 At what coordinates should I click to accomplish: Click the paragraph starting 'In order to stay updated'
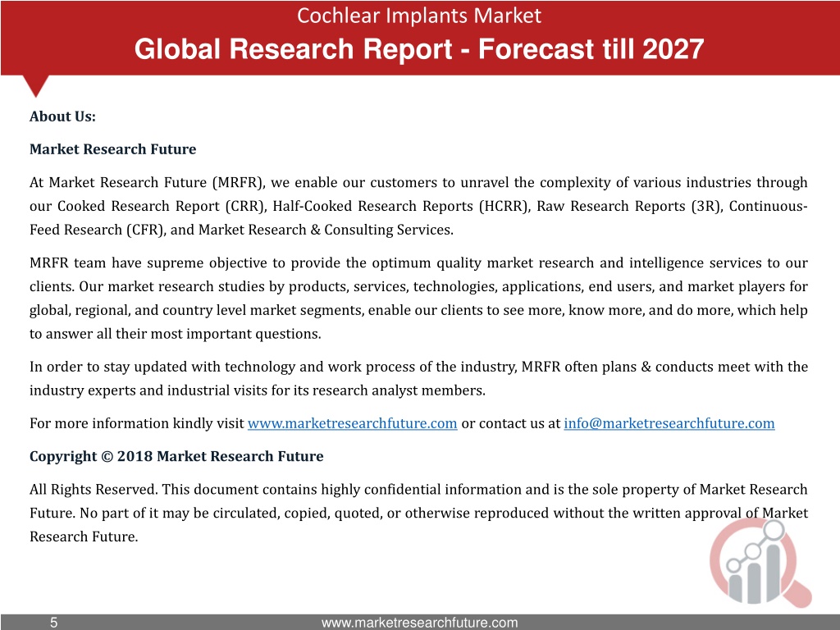pos(418,378)
